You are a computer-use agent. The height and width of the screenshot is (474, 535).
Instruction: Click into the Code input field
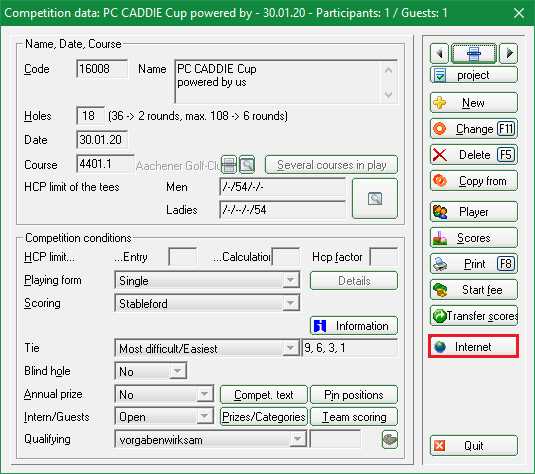pyautogui.click(x=102, y=69)
